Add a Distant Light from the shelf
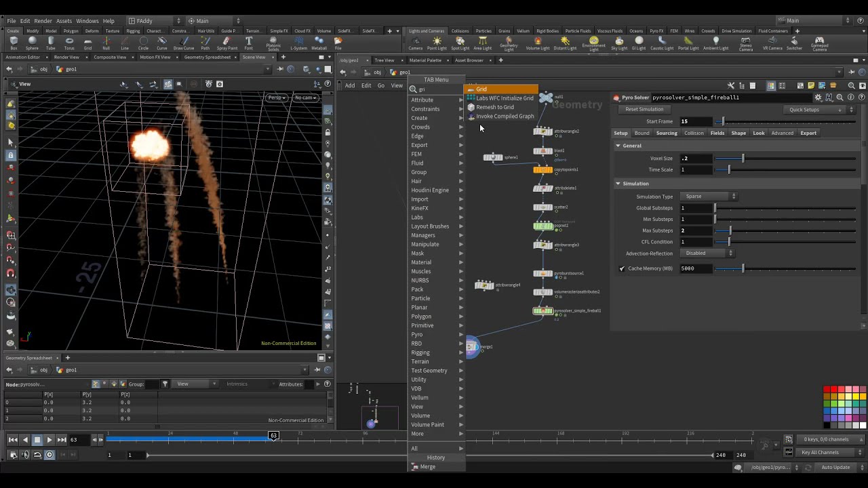 [x=565, y=43]
